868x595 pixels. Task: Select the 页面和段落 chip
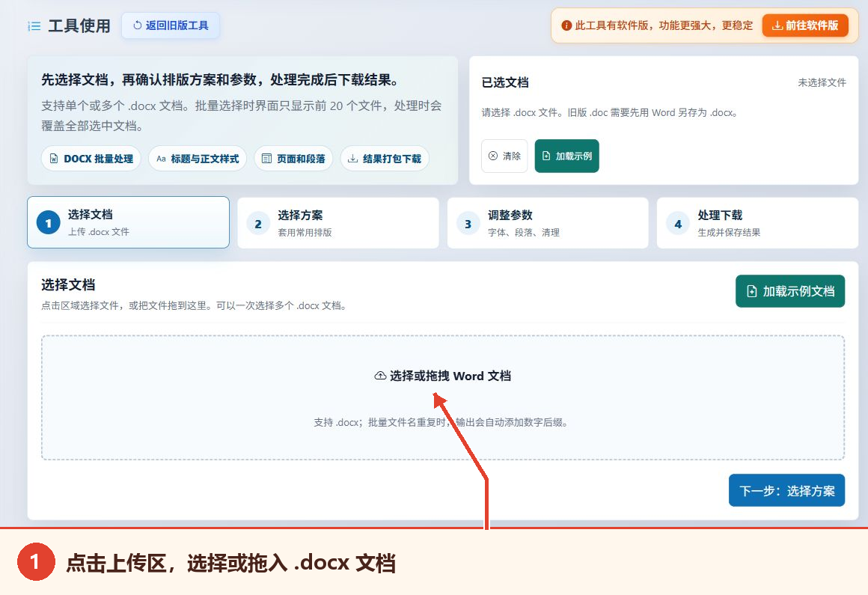pyautogui.click(x=293, y=159)
